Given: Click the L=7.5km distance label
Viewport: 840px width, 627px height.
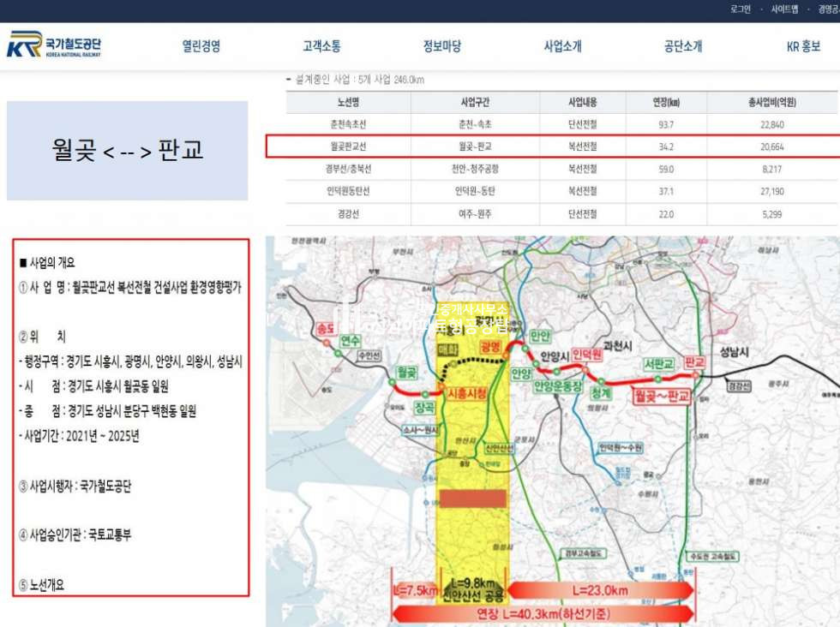Looking at the screenshot, I should coord(415,590).
